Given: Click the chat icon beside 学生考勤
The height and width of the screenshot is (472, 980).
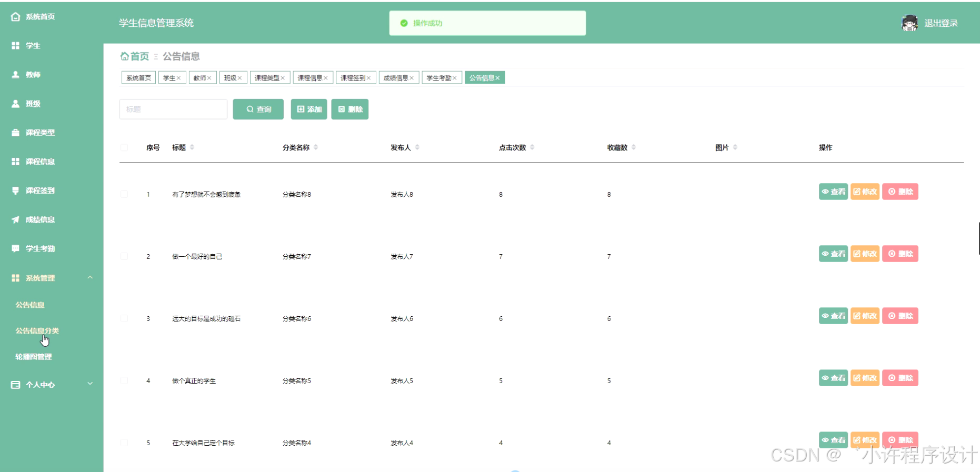Looking at the screenshot, I should pyautogui.click(x=15, y=248).
